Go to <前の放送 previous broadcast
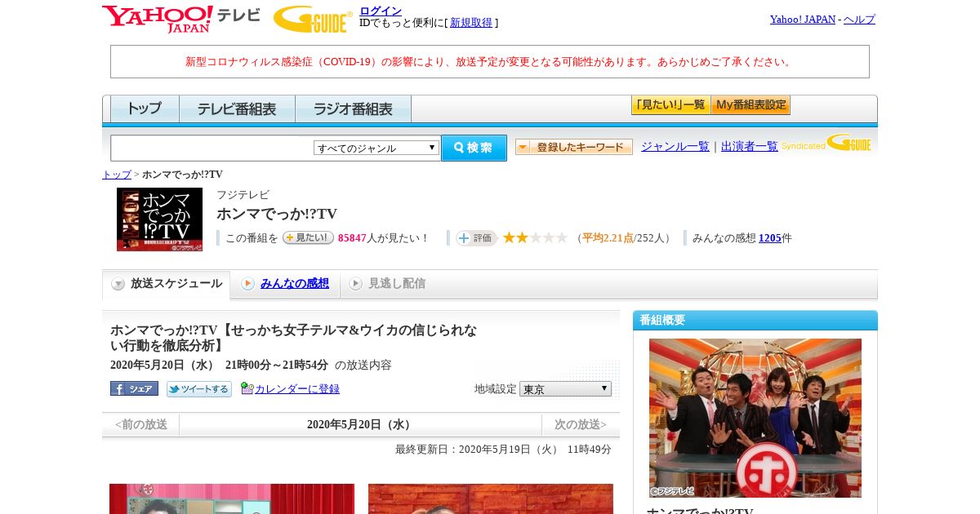Viewport: 980px width, 514px height. pyautogui.click(x=141, y=424)
